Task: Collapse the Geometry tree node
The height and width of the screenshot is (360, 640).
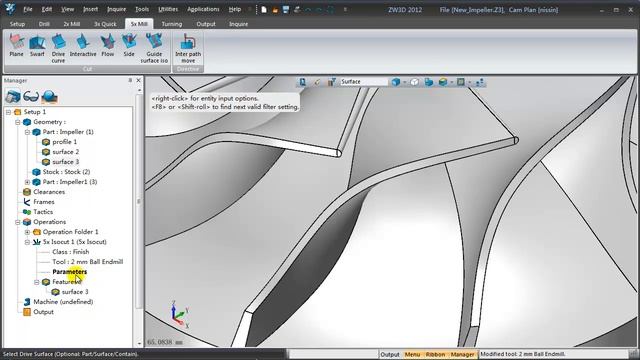Action: (18, 122)
